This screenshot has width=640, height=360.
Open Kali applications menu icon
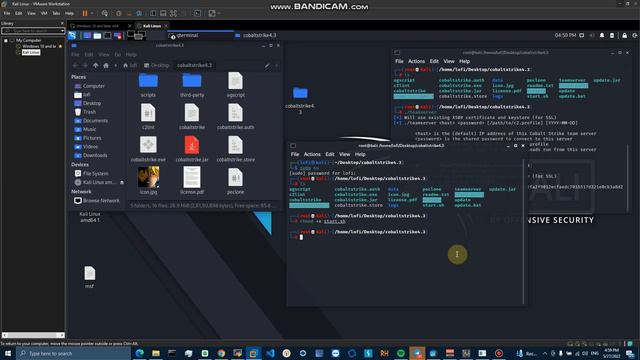point(72,36)
